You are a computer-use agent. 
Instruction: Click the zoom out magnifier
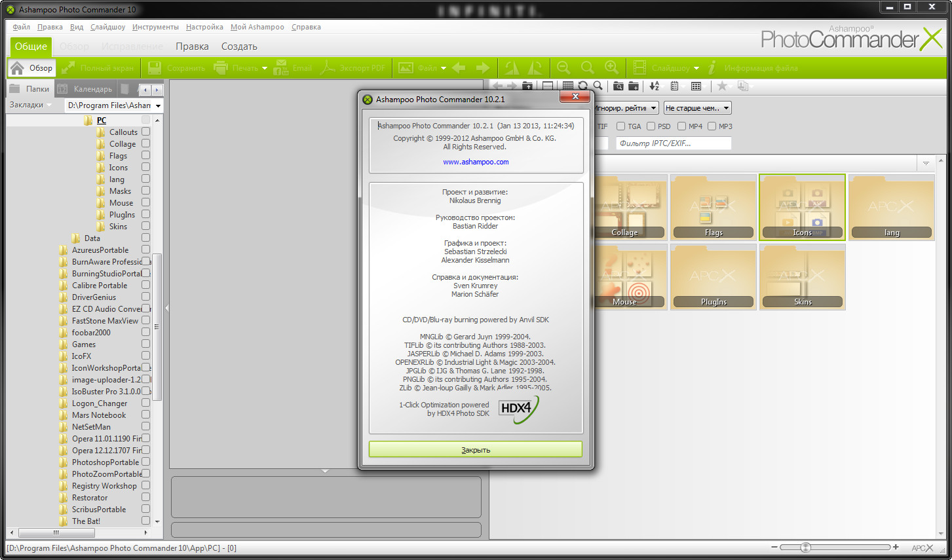click(563, 67)
